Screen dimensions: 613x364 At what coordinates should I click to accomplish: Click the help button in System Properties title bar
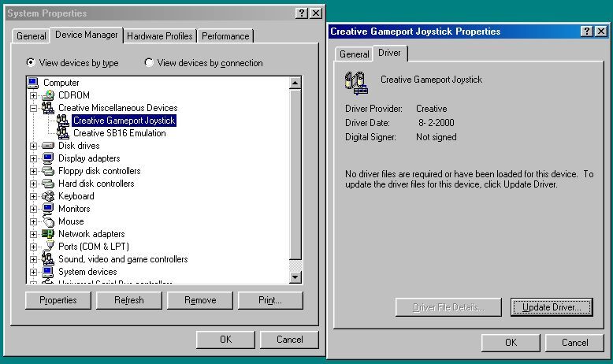tap(301, 13)
